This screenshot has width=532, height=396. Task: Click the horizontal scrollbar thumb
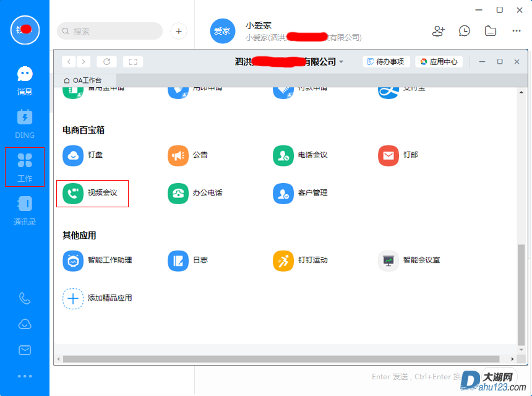click(x=281, y=359)
